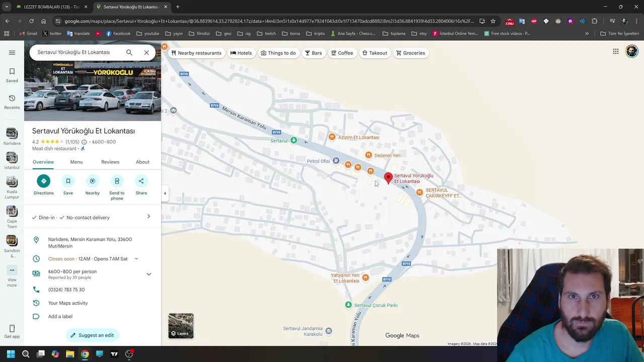
Task: Open the Get app sidebar icon
Action: (12, 332)
